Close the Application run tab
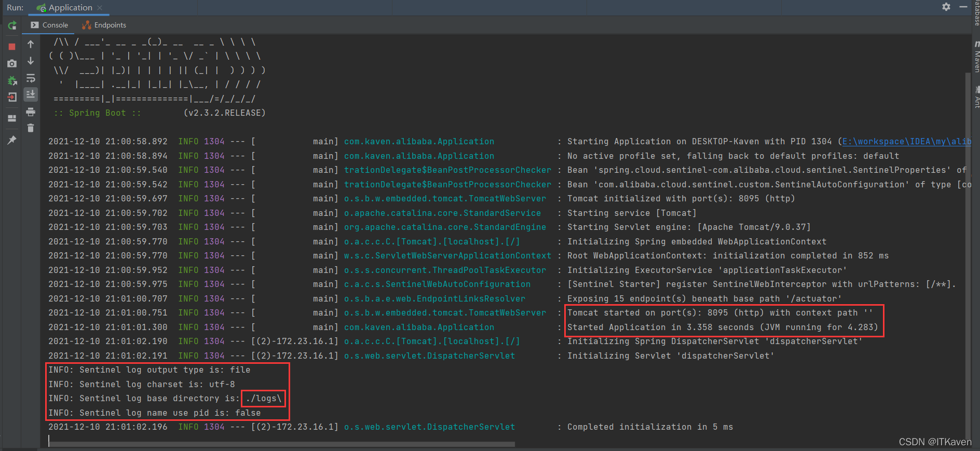The width and height of the screenshot is (980, 451). [x=100, y=8]
